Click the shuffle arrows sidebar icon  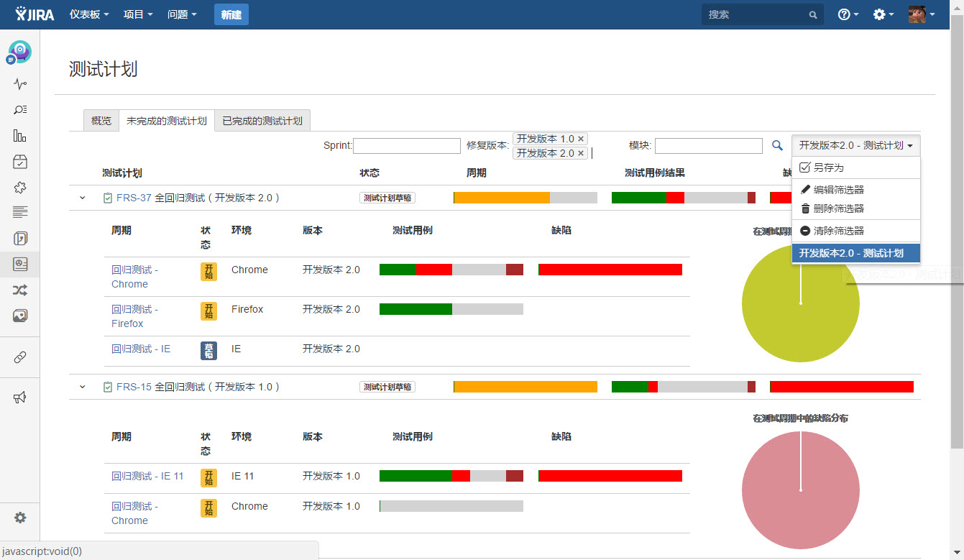click(x=20, y=290)
